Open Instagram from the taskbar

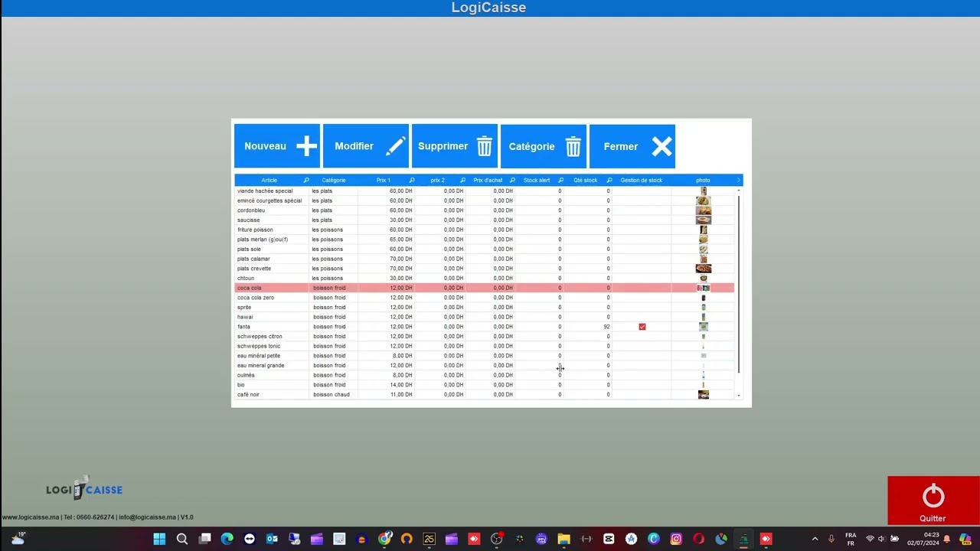click(676, 540)
